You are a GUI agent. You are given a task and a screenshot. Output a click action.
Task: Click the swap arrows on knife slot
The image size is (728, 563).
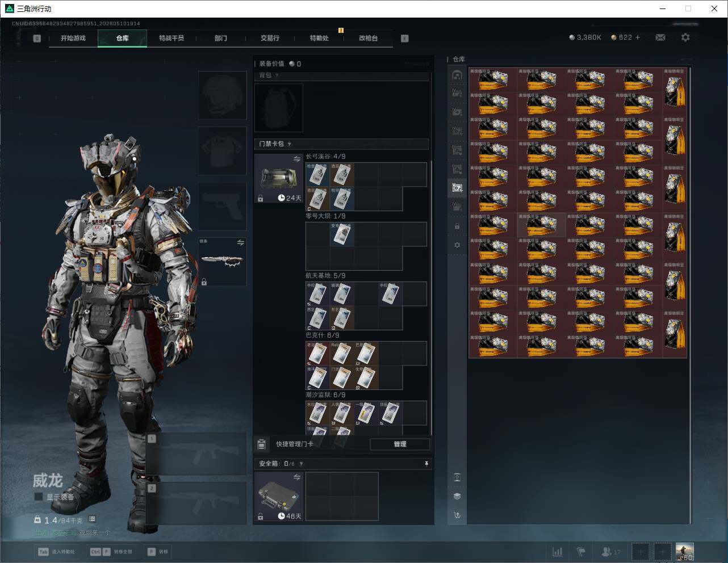click(241, 243)
